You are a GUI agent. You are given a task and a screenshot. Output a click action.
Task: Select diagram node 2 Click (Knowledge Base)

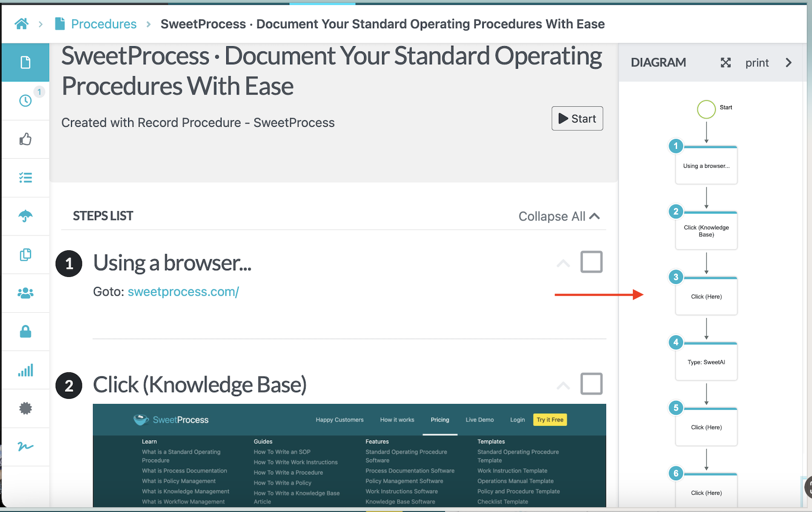[x=706, y=230]
